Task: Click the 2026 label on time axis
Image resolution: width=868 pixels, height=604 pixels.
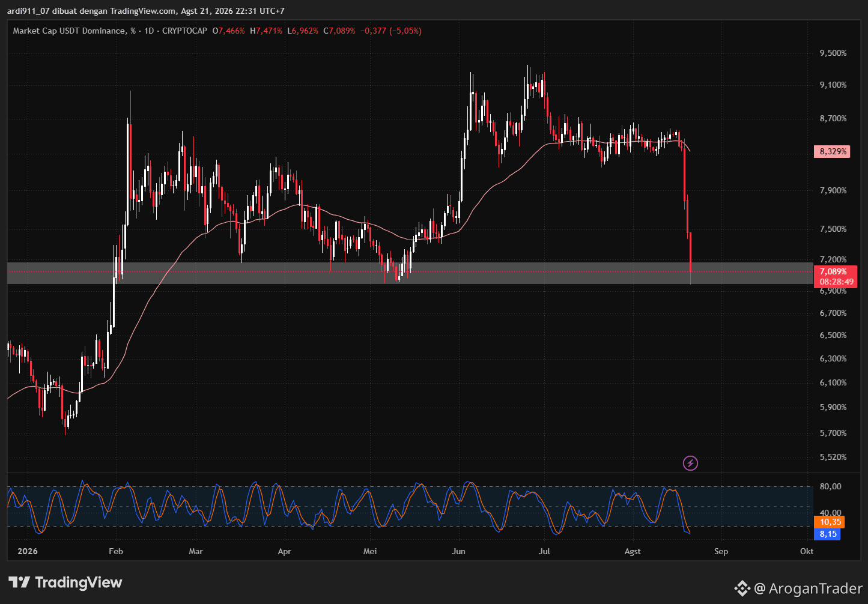Action: coord(27,551)
